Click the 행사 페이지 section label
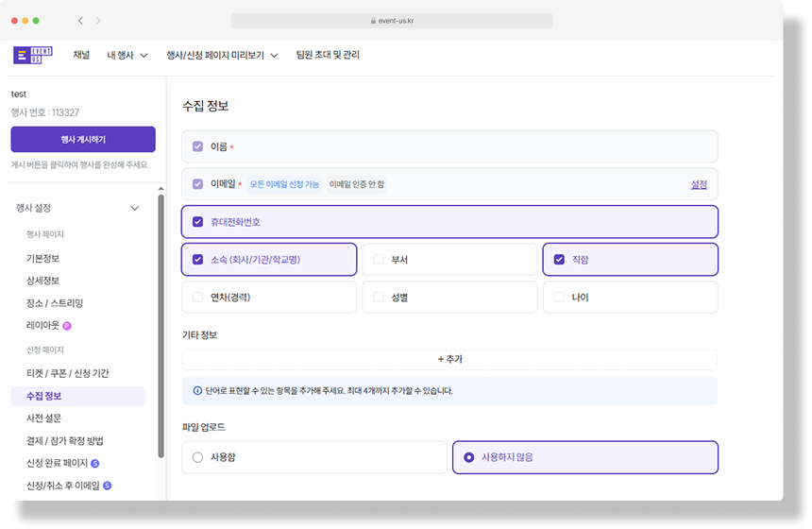Image resolution: width=812 pixels, height=529 pixels. (45, 234)
